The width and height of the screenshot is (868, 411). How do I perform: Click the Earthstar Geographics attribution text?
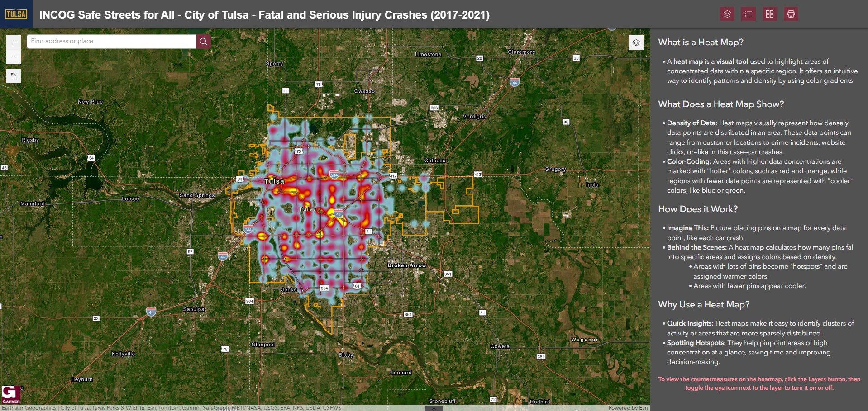[x=29, y=408]
